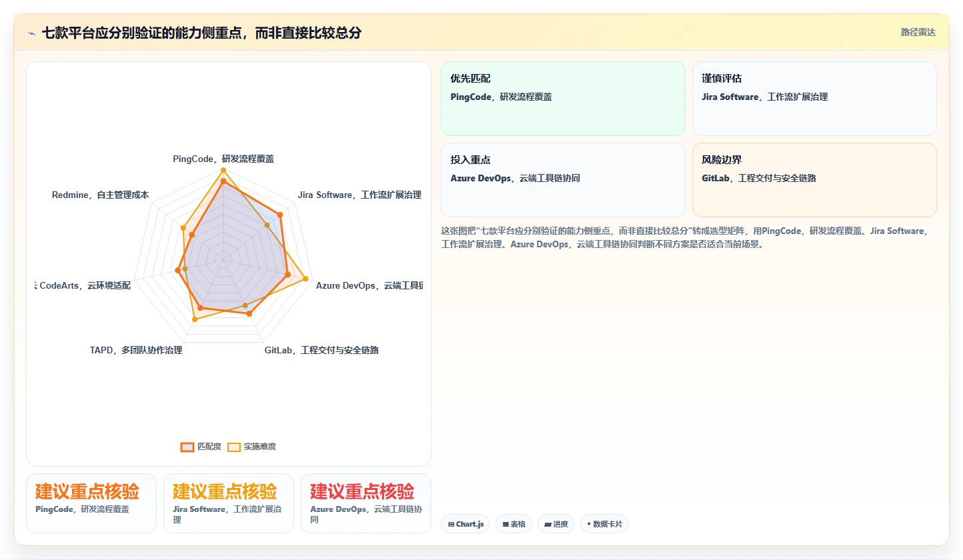Click the radar label GitLab，工程交付与安全链路

[321, 350]
